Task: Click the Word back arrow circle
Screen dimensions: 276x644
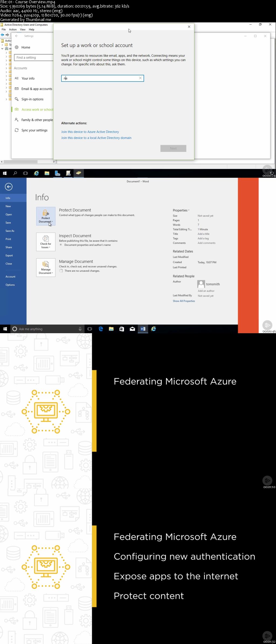Action: (9, 187)
